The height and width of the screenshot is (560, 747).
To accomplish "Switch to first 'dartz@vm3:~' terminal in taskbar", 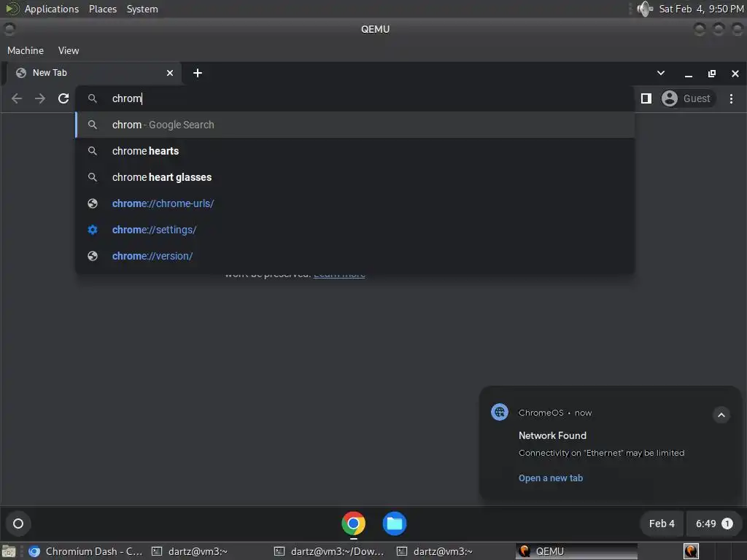I will point(190,551).
